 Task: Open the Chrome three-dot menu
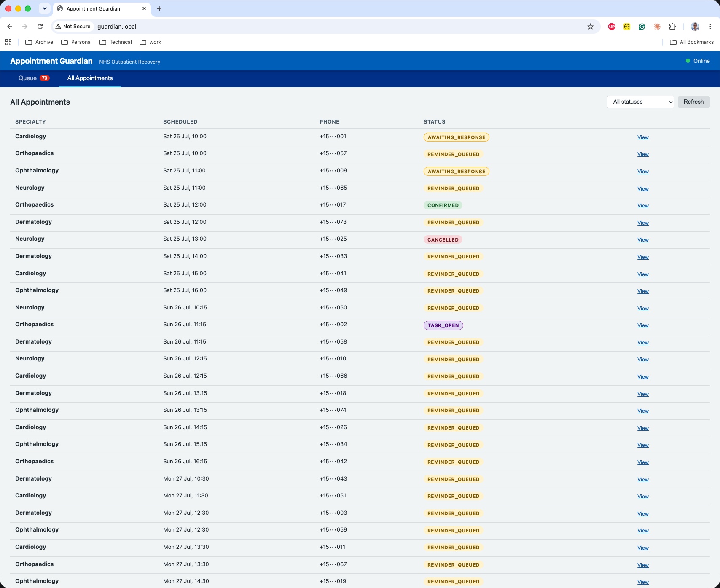(x=710, y=27)
